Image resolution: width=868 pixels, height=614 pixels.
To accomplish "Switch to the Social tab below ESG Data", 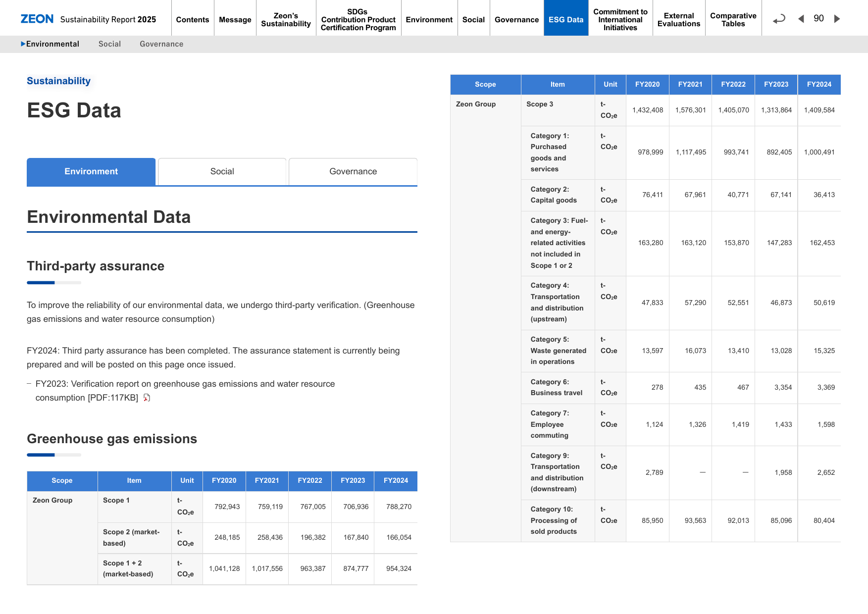I will point(222,171).
